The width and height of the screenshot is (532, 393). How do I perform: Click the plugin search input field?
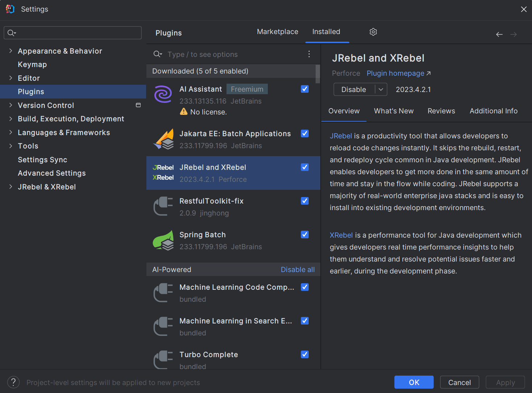[x=232, y=54]
